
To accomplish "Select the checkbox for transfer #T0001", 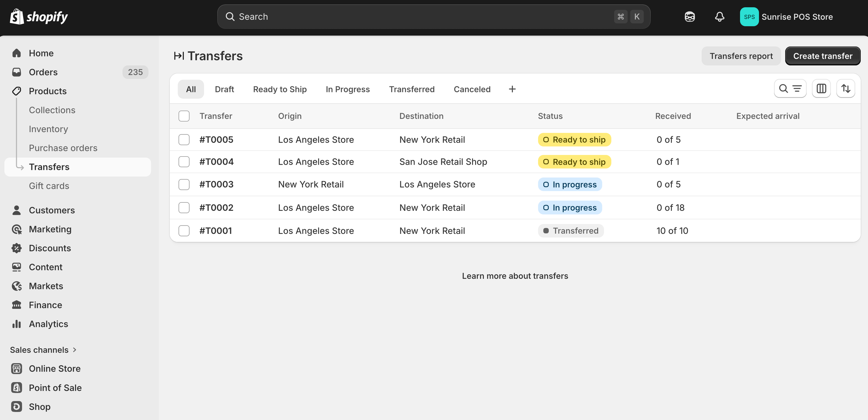I will tap(184, 231).
